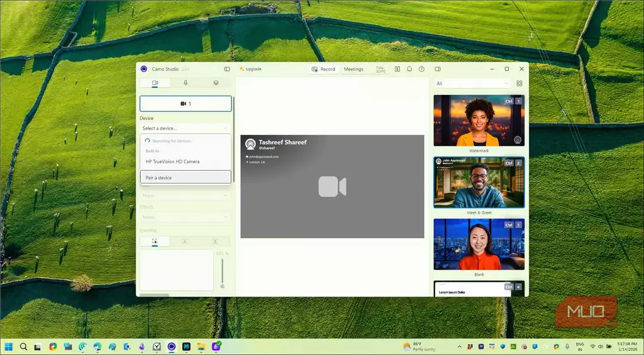Open notifications bell icon

pos(409,69)
